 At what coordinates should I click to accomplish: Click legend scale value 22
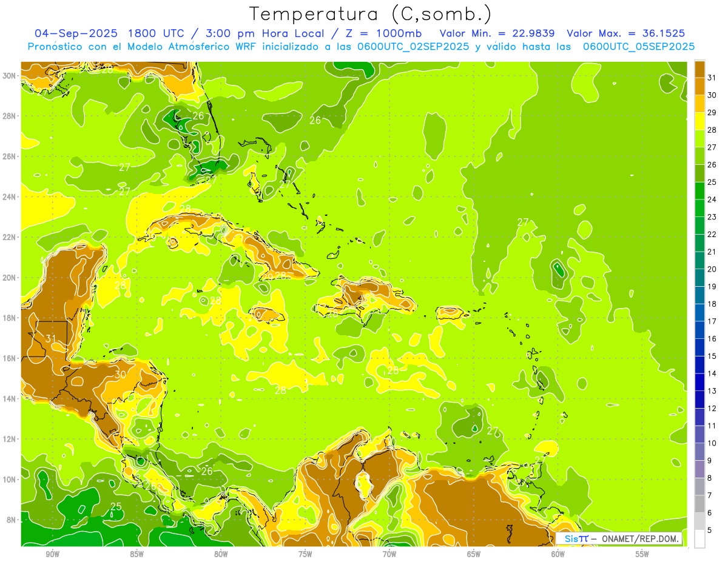pyautogui.click(x=712, y=235)
